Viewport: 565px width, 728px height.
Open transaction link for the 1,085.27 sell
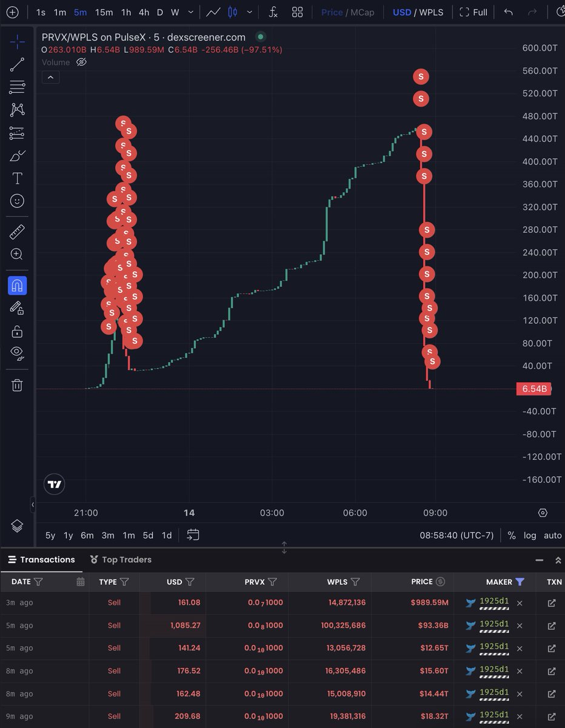click(552, 625)
